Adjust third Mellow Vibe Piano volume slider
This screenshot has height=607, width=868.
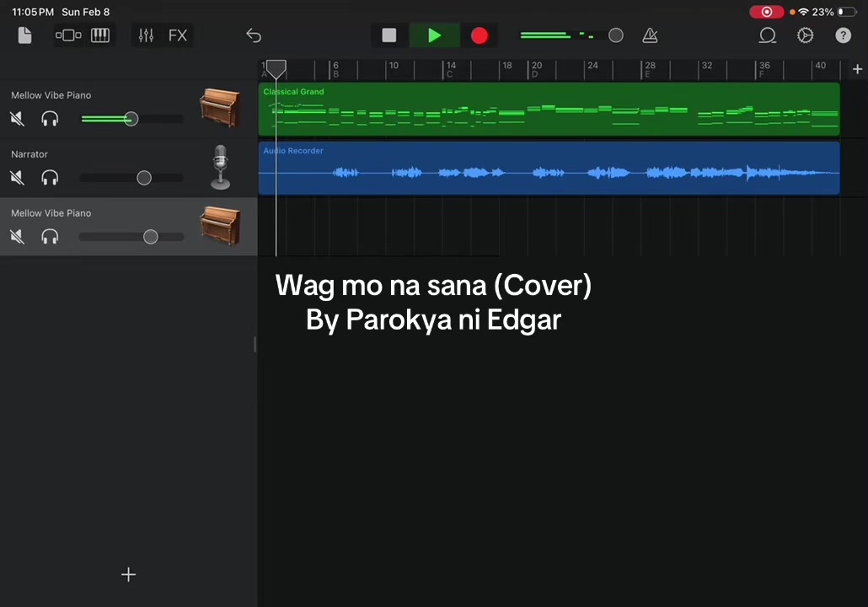pyautogui.click(x=150, y=237)
